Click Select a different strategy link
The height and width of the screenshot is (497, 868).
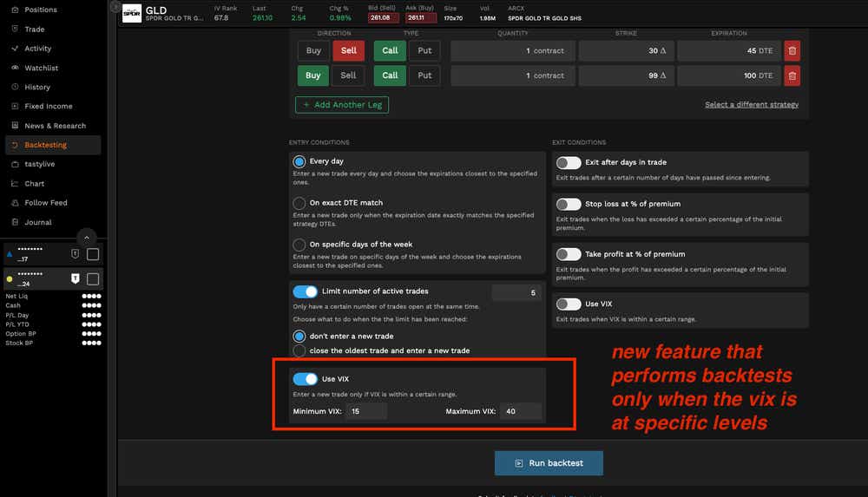pyautogui.click(x=751, y=105)
